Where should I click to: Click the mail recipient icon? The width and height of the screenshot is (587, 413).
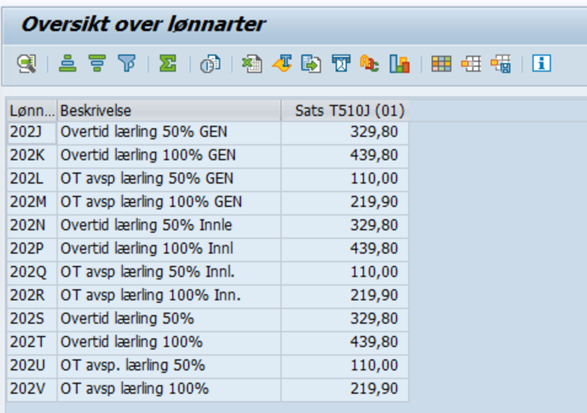pos(341,64)
